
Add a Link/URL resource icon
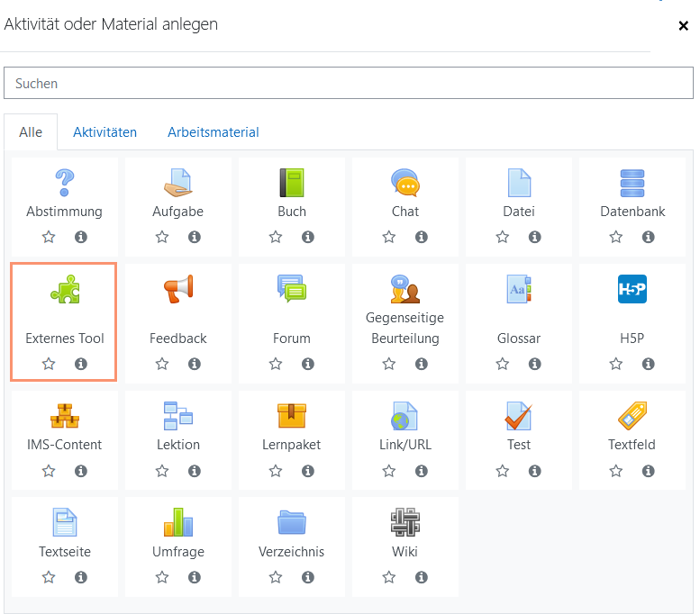point(404,415)
